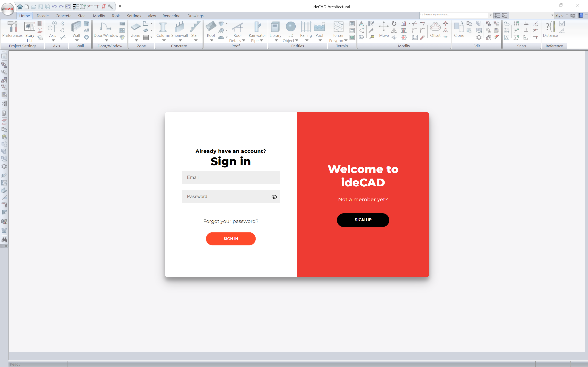588x367 pixels.
Task: Switch to the Rendering ribbon tab
Action: click(x=172, y=16)
